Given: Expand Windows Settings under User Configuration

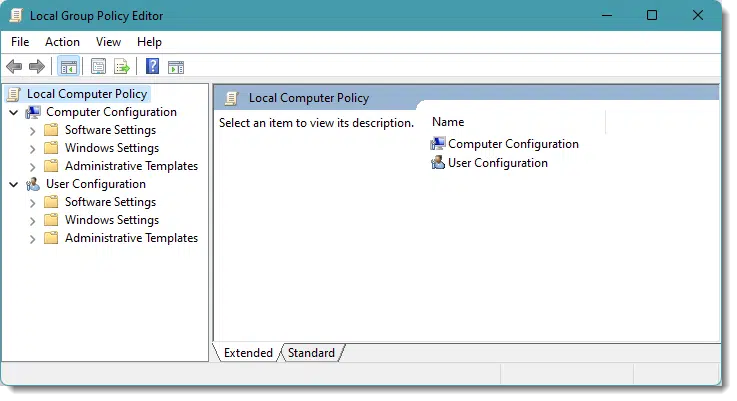Looking at the screenshot, I should tap(32, 221).
